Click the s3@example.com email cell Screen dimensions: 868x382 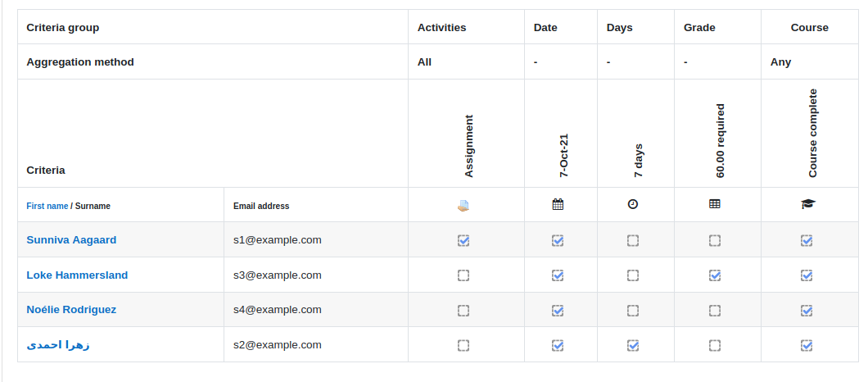315,275
